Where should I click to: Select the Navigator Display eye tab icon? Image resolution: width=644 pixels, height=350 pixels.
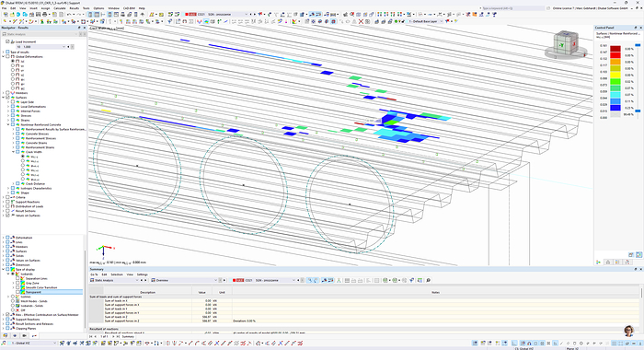click(x=15, y=336)
